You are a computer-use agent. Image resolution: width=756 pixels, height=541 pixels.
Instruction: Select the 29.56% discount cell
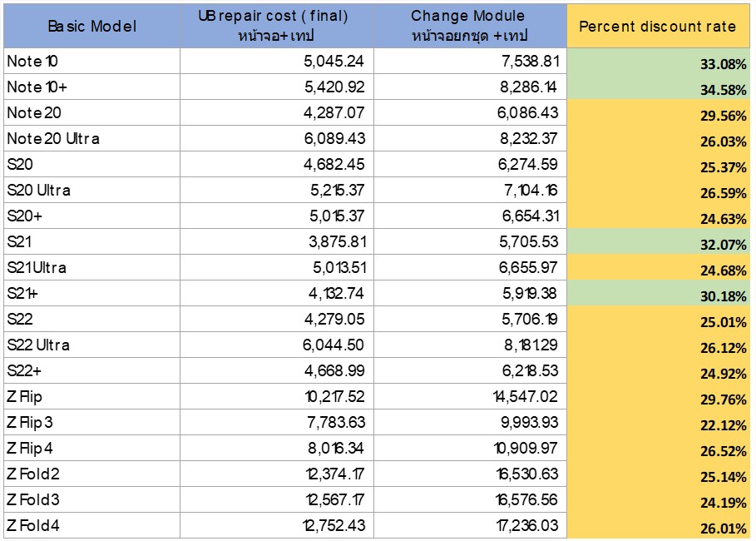pyautogui.click(x=658, y=113)
